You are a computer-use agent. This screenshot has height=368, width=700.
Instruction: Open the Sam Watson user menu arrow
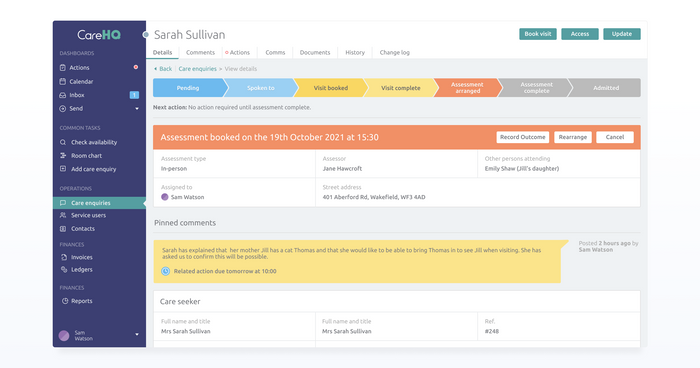coord(137,335)
